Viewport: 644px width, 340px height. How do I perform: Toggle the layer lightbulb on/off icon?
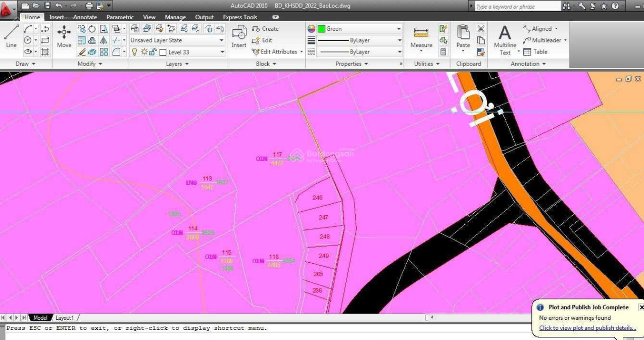134,52
